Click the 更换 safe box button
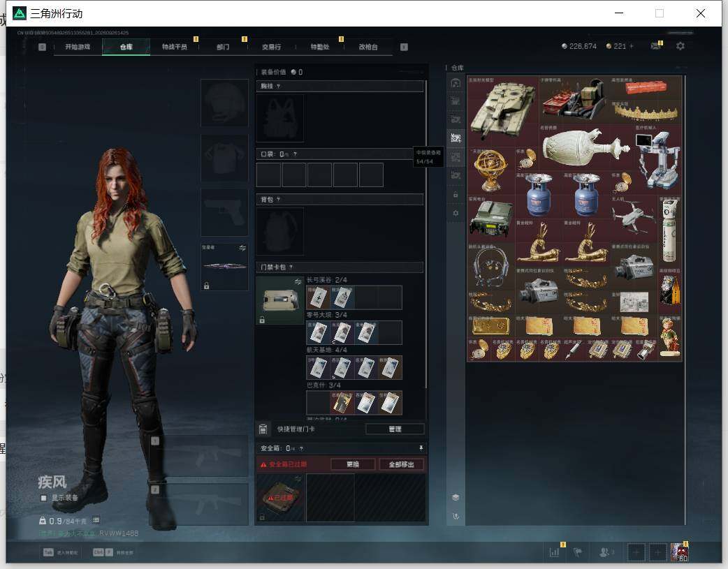 tap(353, 464)
